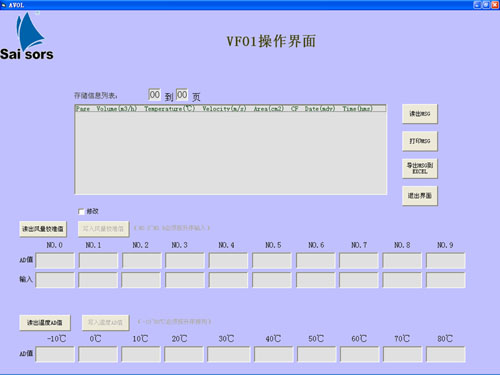
Task: Tick the 修改 (modify) checkbox
Action: click(x=81, y=212)
